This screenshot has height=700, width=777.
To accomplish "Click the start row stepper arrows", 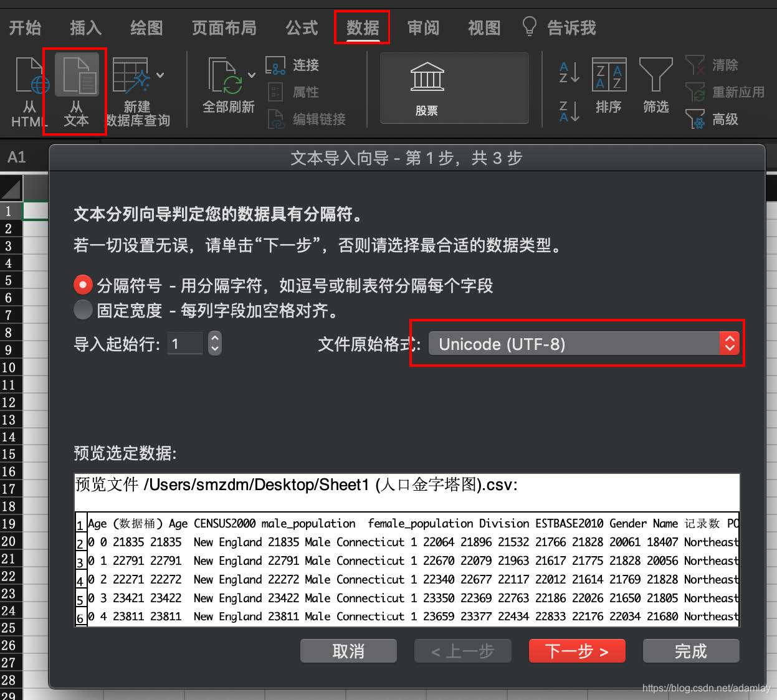I will 214,343.
